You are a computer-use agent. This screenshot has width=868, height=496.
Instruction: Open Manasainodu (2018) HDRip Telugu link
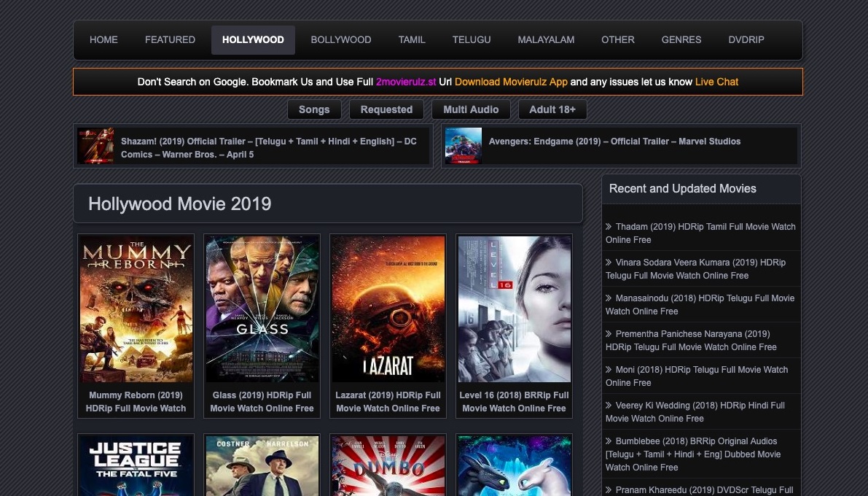pyautogui.click(x=700, y=305)
